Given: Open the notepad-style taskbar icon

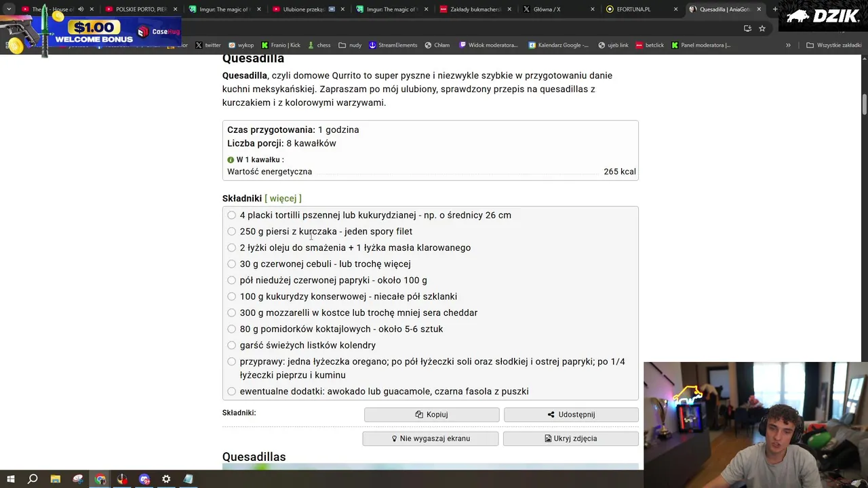Looking at the screenshot, I should [189, 479].
